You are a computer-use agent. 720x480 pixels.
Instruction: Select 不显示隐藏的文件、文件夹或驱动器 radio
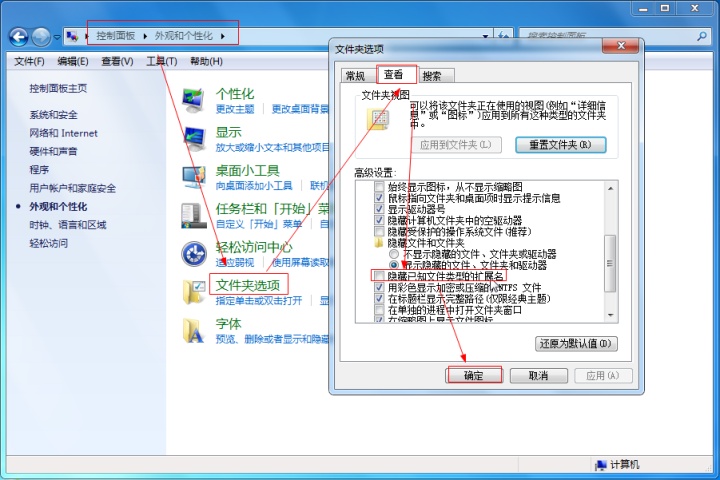click(x=394, y=254)
